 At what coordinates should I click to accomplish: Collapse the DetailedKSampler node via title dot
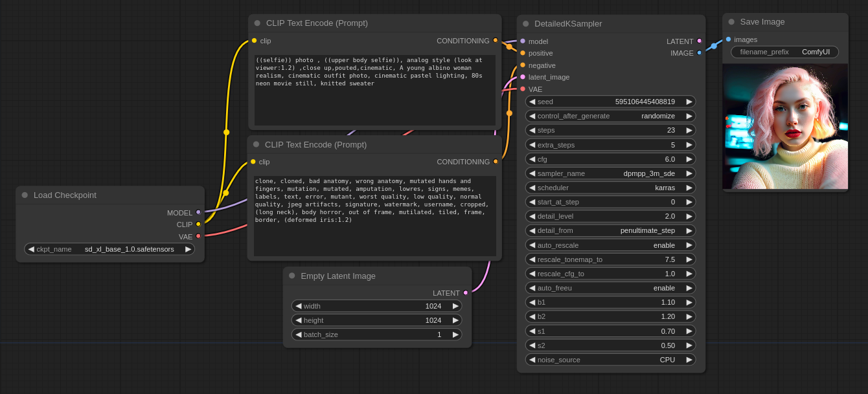click(x=525, y=24)
